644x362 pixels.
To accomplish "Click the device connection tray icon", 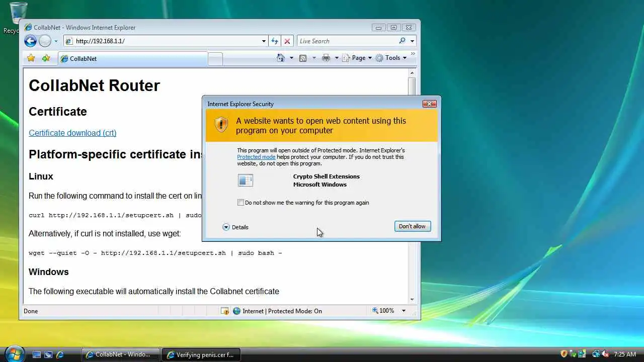I will tap(582, 354).
